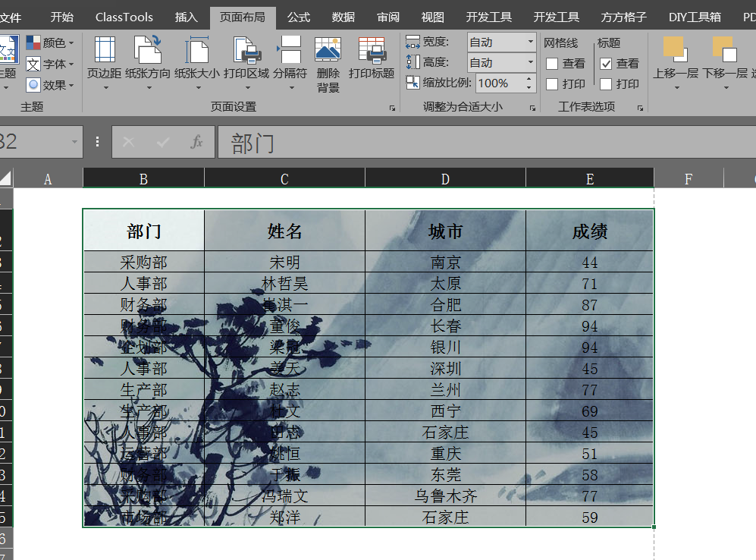
Task: Click the fx insert function icon
Action: click(x=196, y=142)
